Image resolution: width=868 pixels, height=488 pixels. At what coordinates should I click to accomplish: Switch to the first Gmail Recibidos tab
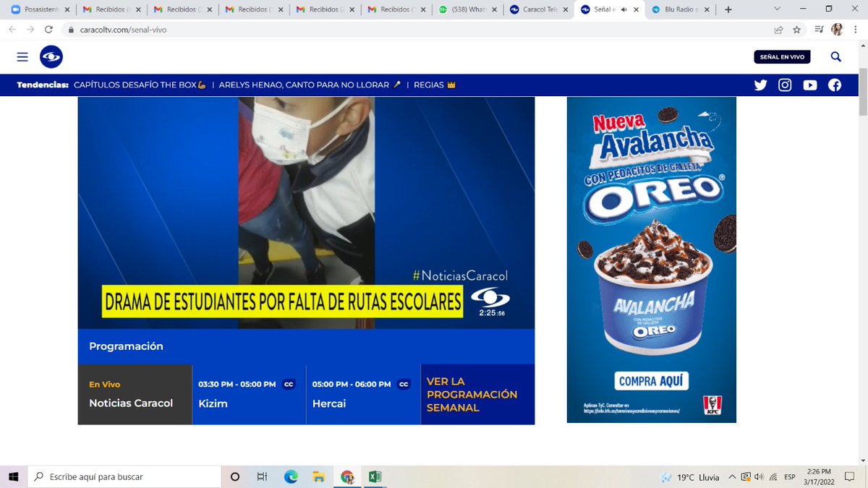click(111, 9)
